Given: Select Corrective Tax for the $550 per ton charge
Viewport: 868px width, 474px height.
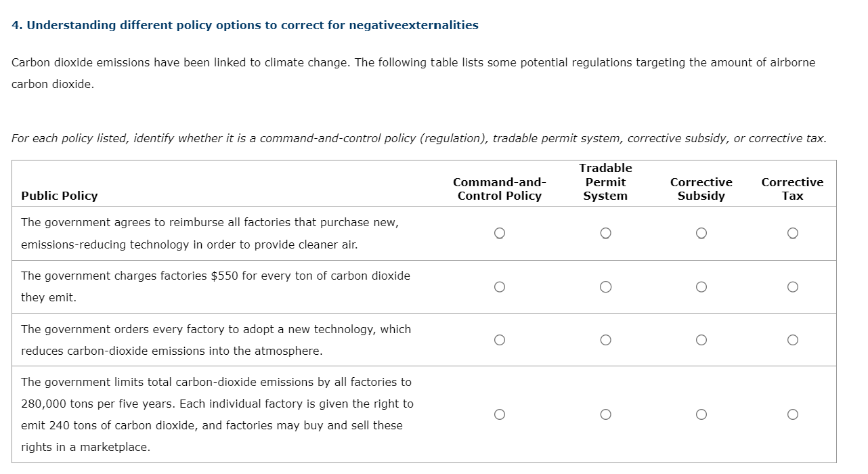Looking at the screenshot, I should click(793, 286).
